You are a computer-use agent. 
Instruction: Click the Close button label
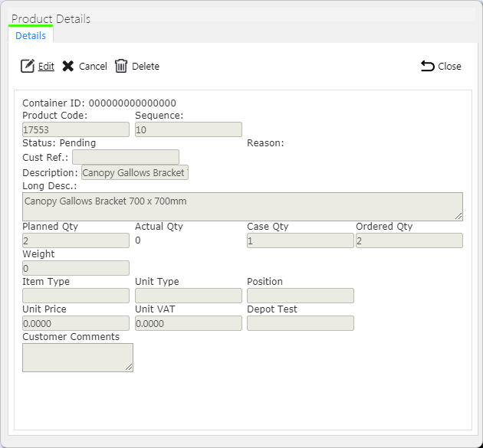449,66
